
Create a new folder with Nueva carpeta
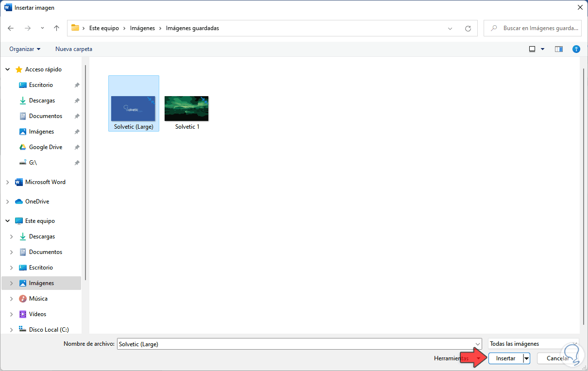(x=74, y=49)
